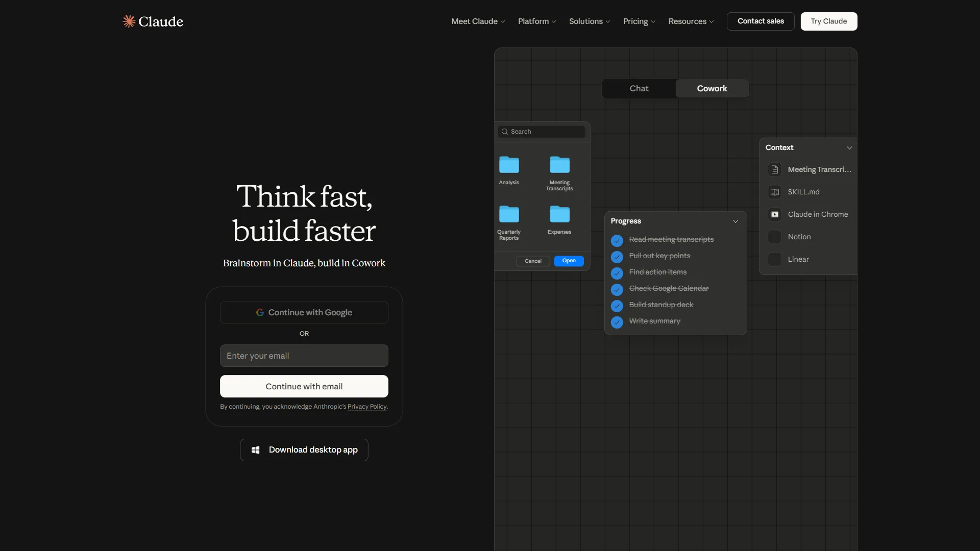
Task: Click the Linear icon in the Context panel
Action: pos(775,259)
